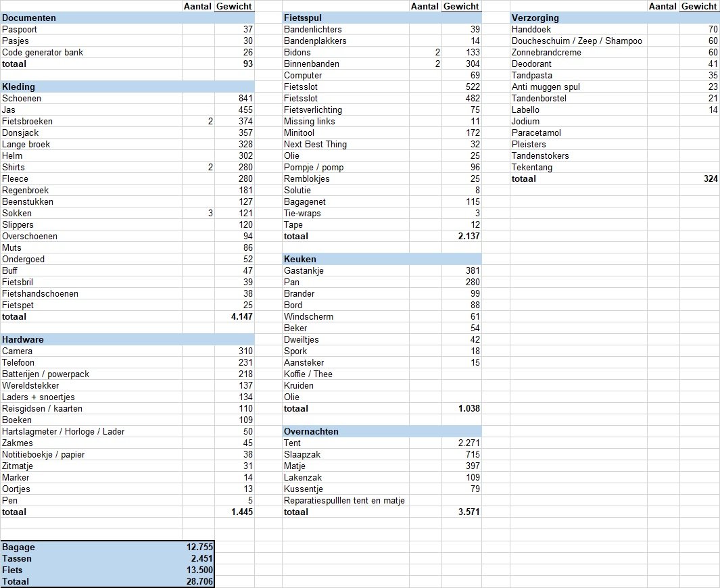
Task: Click the Next Best Thing cell
Action: 315,145
